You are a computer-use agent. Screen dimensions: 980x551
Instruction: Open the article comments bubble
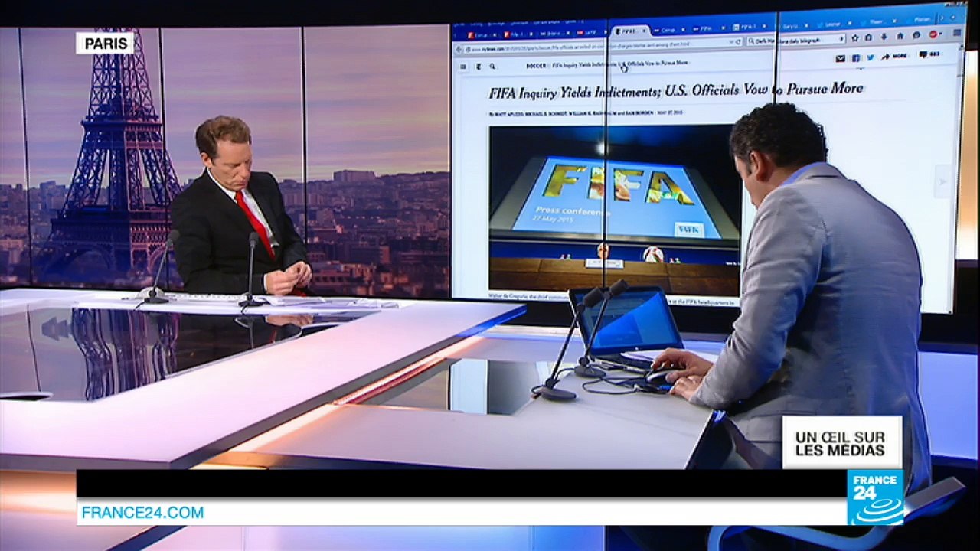929,55
